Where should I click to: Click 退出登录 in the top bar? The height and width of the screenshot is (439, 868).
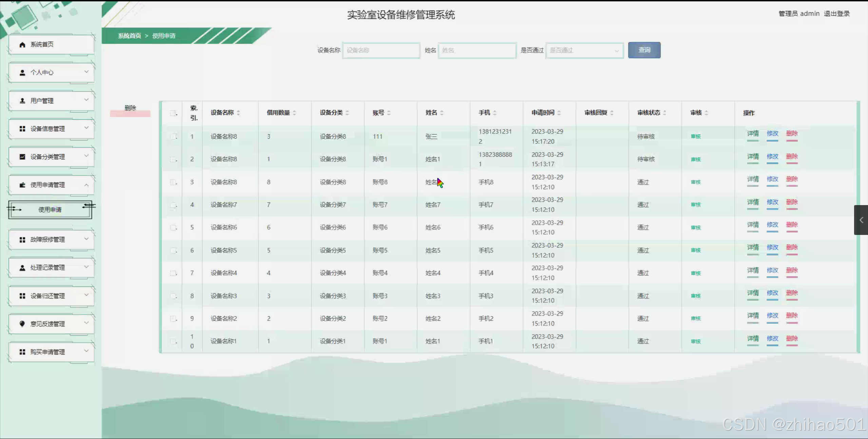tap(837, 14)
